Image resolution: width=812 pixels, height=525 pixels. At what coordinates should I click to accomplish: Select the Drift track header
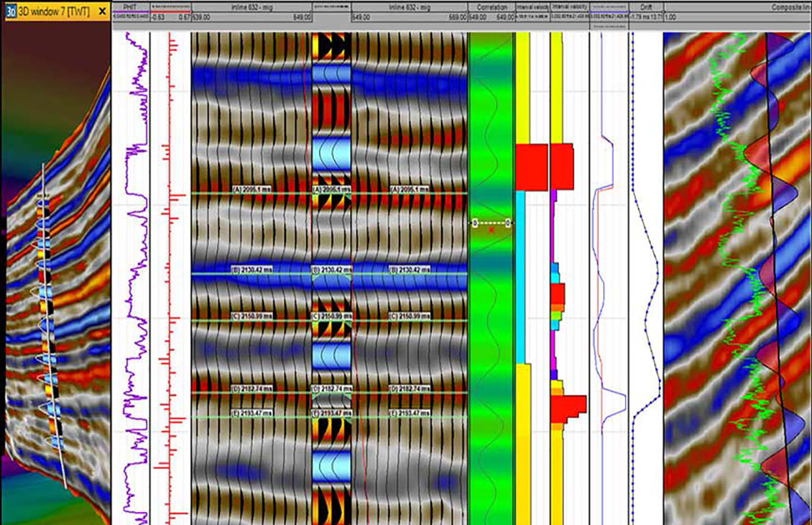click(645, 7)
